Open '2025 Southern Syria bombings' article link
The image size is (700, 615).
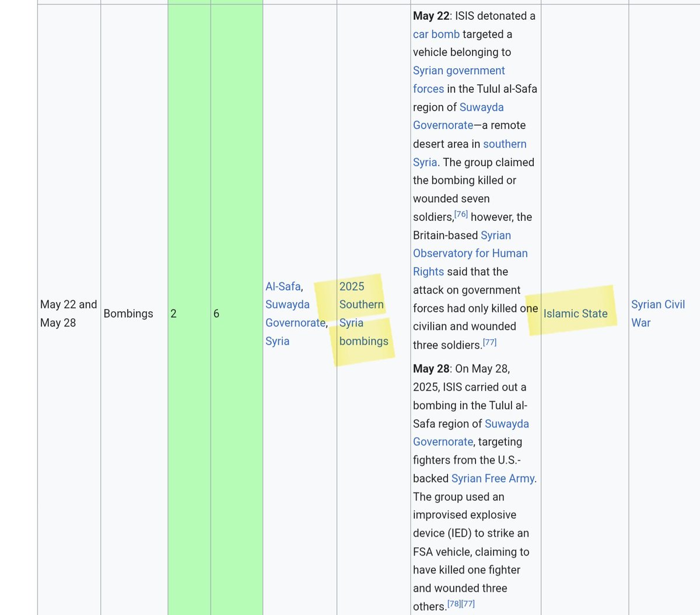(363, 314)
